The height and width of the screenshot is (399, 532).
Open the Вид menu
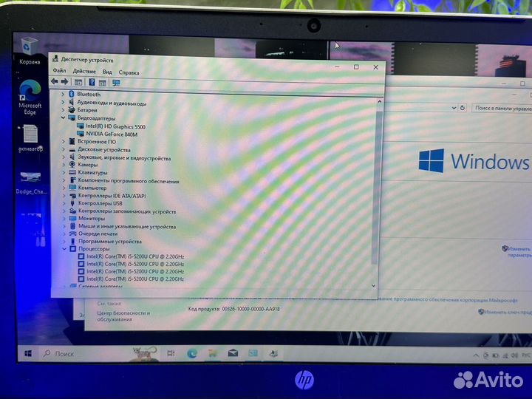click(x=107, y=72)
